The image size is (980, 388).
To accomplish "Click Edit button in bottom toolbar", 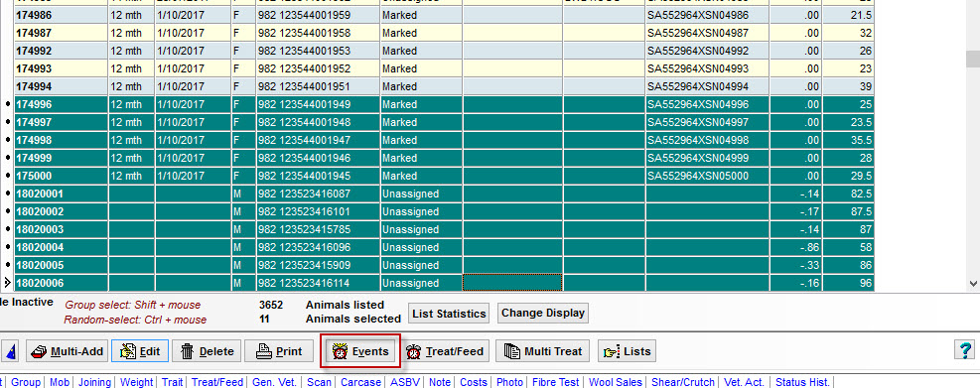I will click(x=140, y=351).
